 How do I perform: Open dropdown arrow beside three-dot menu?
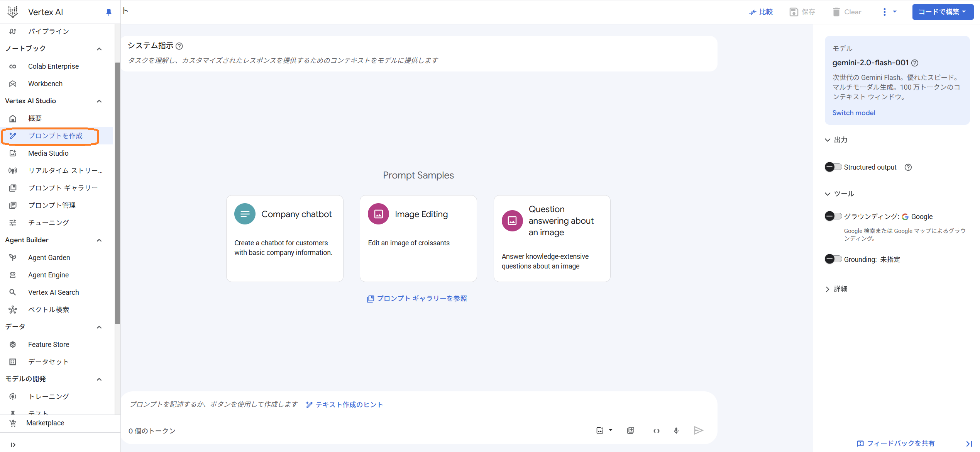tap(895, 12)
